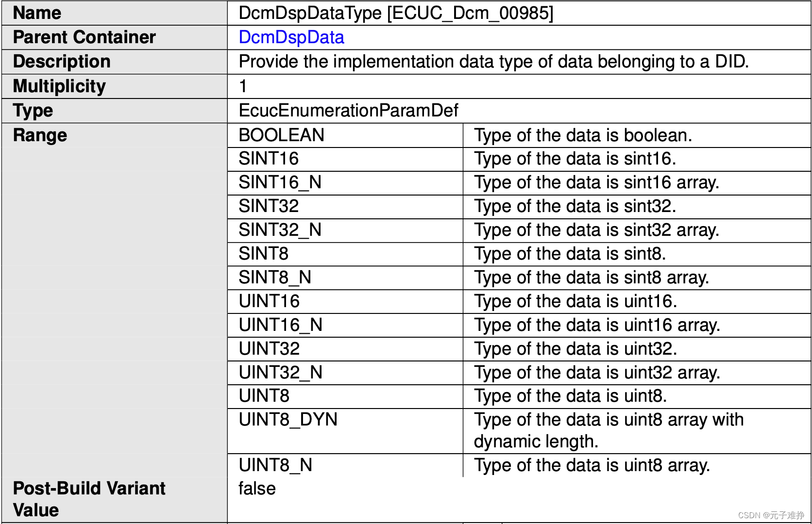Viewport: 812px width, 524px height.
Task: Select the false value cell
Action: [256, 488]
